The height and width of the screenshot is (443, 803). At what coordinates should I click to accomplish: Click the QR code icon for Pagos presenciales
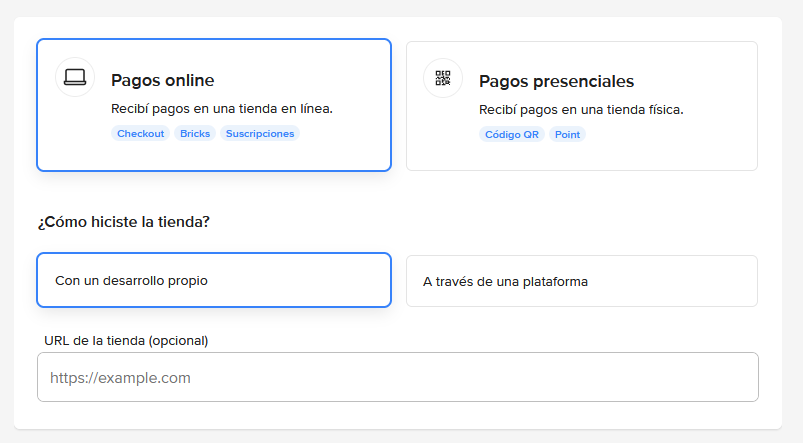coord(443,78)
